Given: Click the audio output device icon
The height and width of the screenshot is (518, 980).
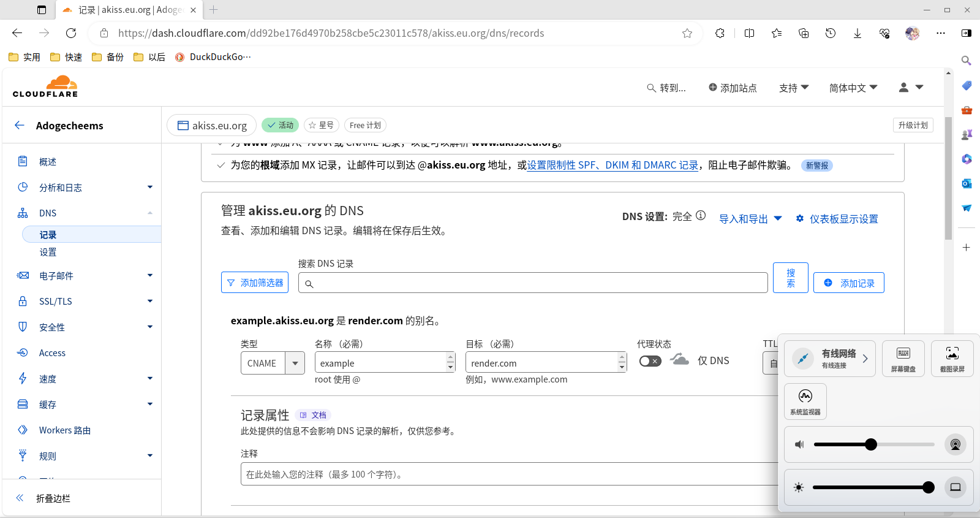Looking at the screenshot, I should pos(955,444).
